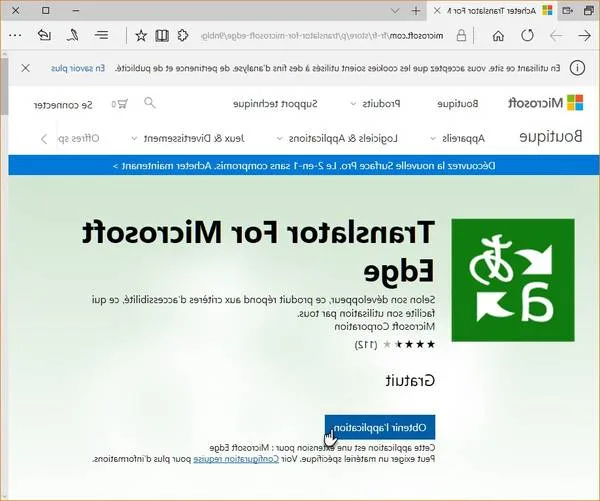Select the Acheter Translator For M tab
600x501 pixels.
[492, 11]
